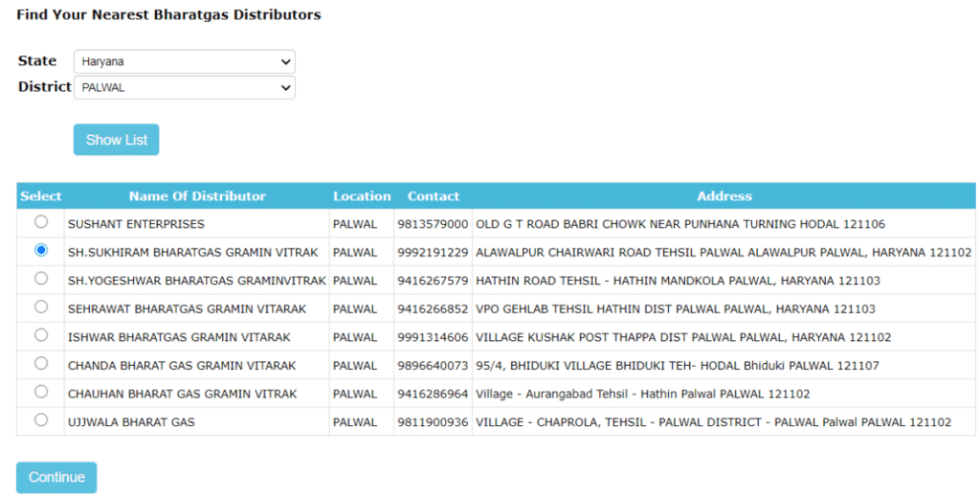The height and width of the screenshot is (499, 980).
Task: Click the Location column header
Action: pyautogui.click(x=362, y=196)
